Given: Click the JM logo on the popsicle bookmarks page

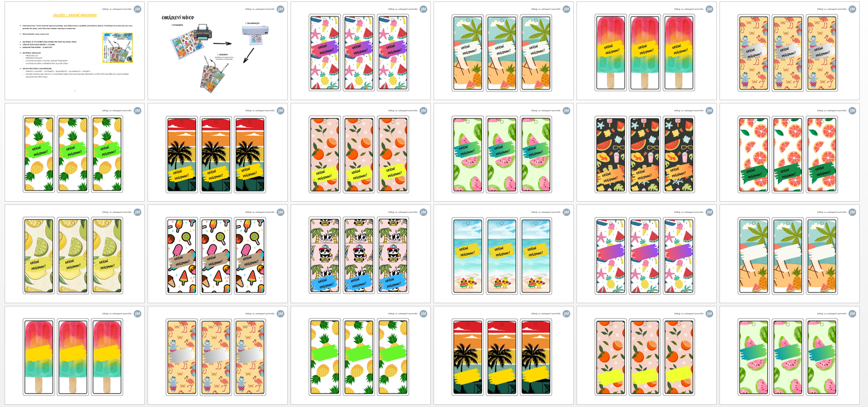Looking at the screenshot, I should 709,9.
